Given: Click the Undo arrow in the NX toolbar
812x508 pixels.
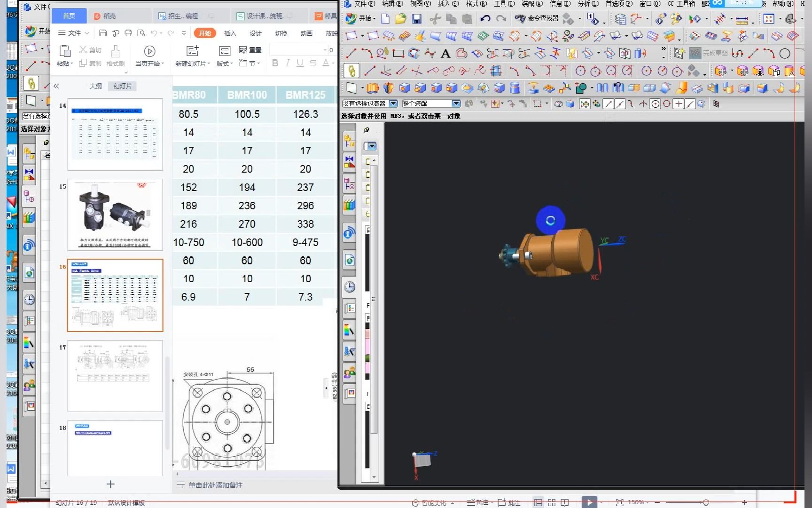Looking at the screenshot, I should pos(485,19).
